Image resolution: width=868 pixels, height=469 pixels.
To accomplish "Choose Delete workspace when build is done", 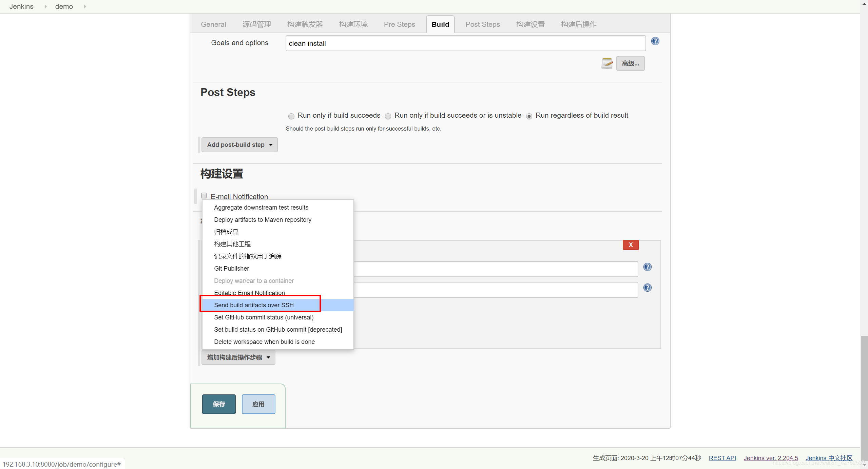I will pyautogui.click(x=278, y=342).
